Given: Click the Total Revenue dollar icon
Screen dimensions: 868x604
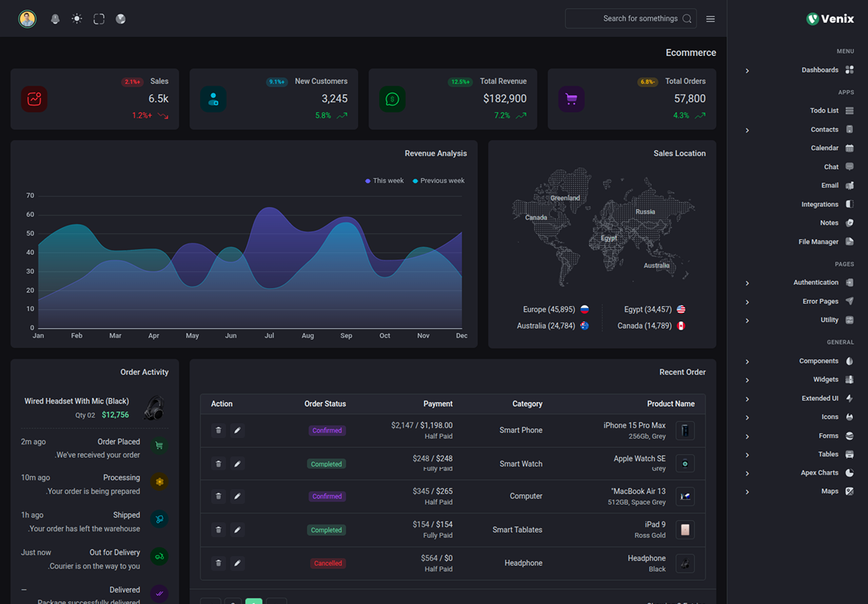Looking at the screenshot, I should point(392,99).
